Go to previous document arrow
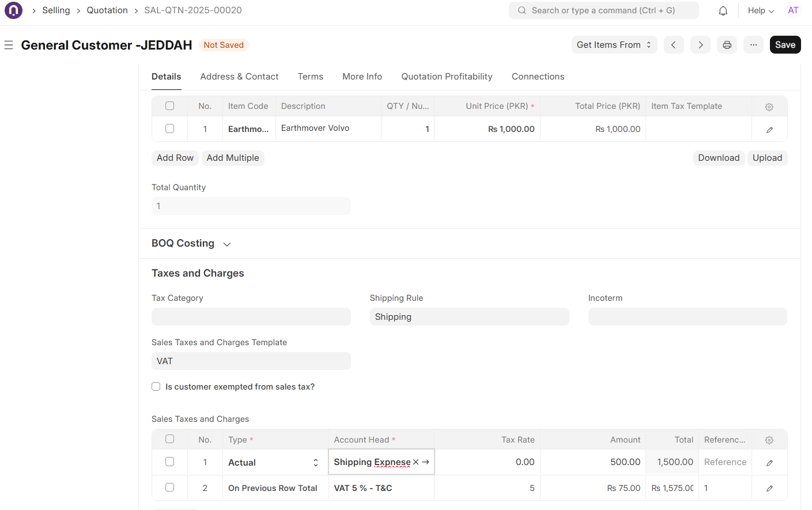 coord(673,45)
